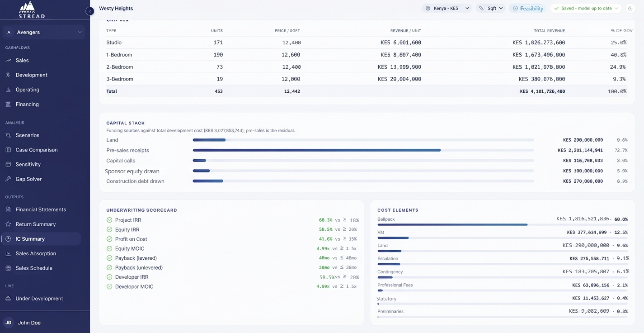The height and width of the screenshot is (333, 644).
Task: Open the Gap Solver key icon
Action: coord(8,179)
